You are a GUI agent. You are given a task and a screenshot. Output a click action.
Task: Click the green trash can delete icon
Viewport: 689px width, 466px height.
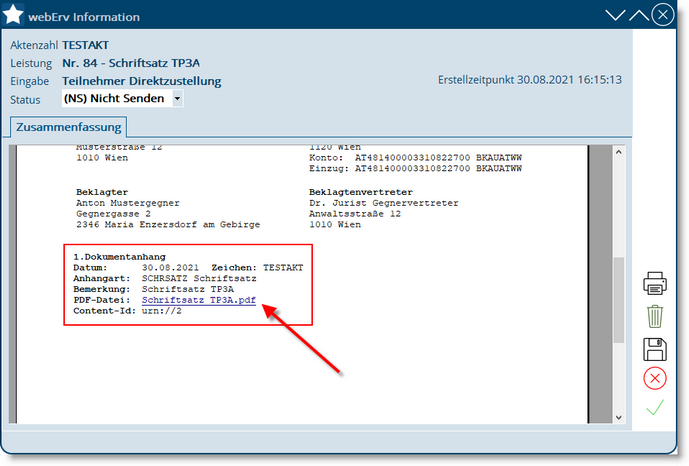pyautogui.click(x=655, y=317)
